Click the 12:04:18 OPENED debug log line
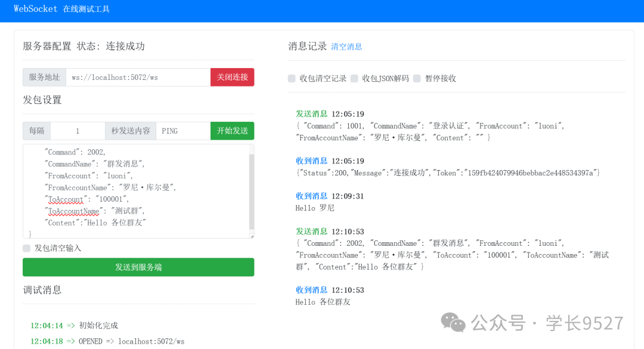The width and height of the screenshot is (644, 349). [x=107, y=341]
